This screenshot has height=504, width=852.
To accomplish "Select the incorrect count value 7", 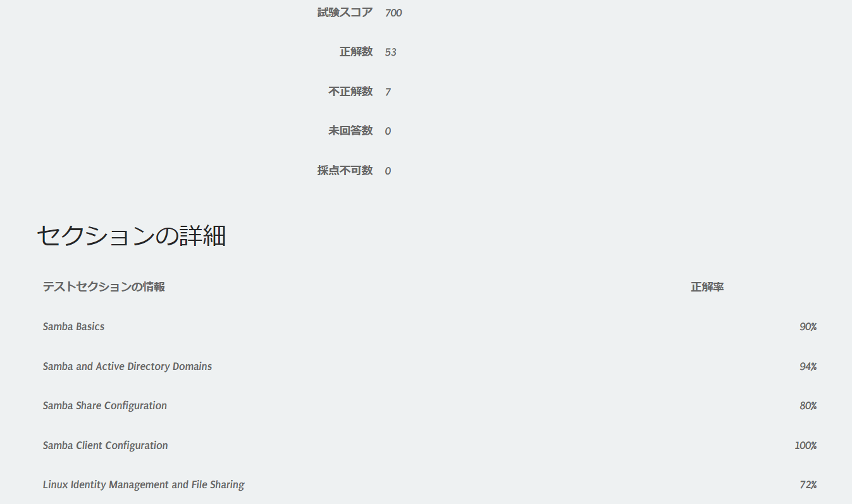I will tap(388, 92).
